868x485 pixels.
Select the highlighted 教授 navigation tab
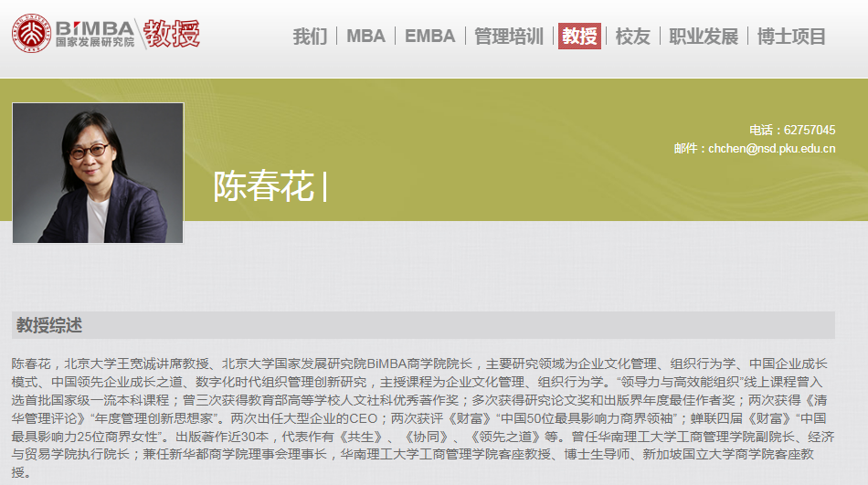pyautogui.click(x=579, y=37)
